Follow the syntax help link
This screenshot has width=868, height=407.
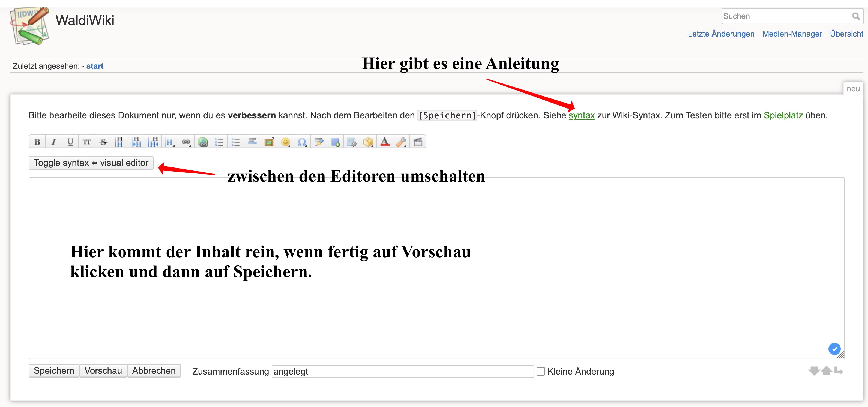click(x=581, y=115)
